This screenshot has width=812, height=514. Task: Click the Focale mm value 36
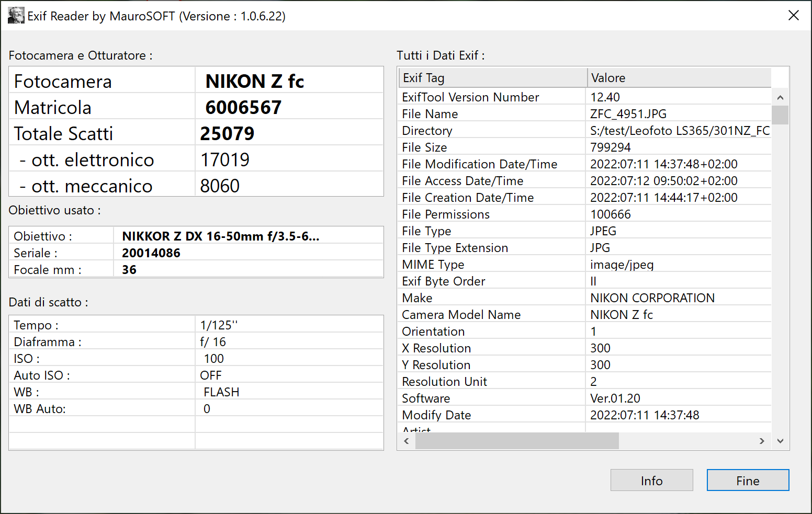click(129, 270)
